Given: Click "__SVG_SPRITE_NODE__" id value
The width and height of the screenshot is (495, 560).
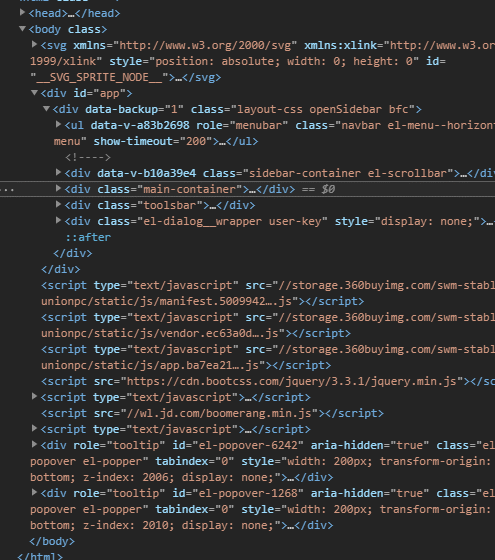Looking at the screenshot, I should coord(99,78).
